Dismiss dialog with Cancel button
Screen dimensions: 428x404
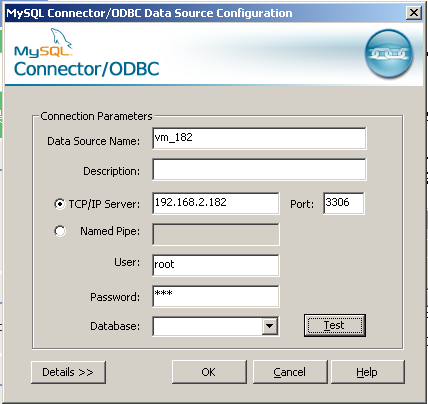pos(290,372)
